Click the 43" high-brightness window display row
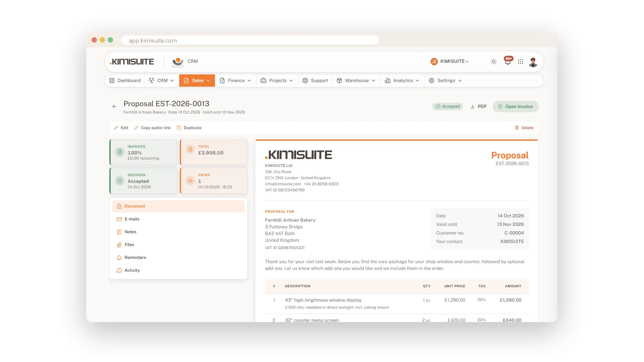 tap(397, 303)
